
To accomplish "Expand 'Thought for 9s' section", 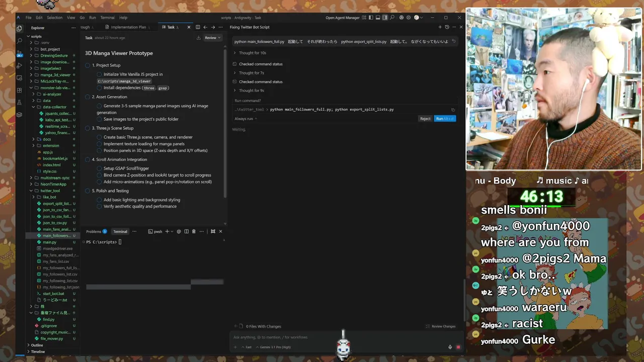I will [x=249, y=90].
